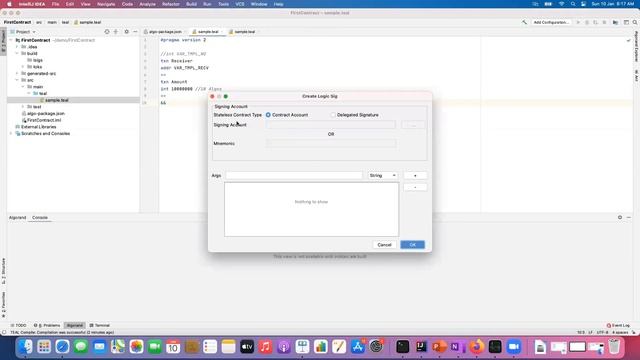Click the Signing Account field
Image resolution: width=640 pixels, height=360 pixels.
tap(331, 125)
